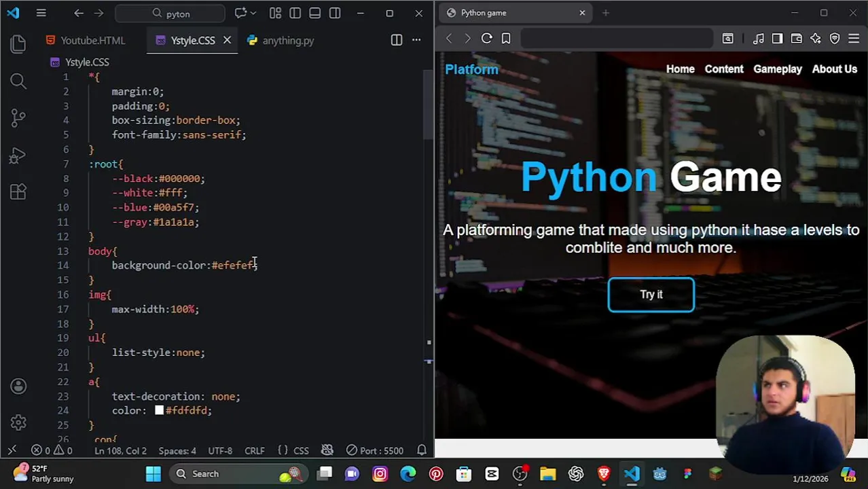868x489 pixels.
Task: Open the Windows Start menu
Action: [153, 473]
